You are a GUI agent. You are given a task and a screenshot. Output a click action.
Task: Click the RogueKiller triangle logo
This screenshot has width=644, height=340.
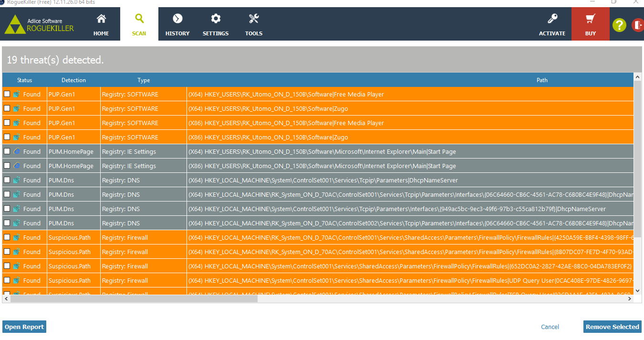pos(15,24)
